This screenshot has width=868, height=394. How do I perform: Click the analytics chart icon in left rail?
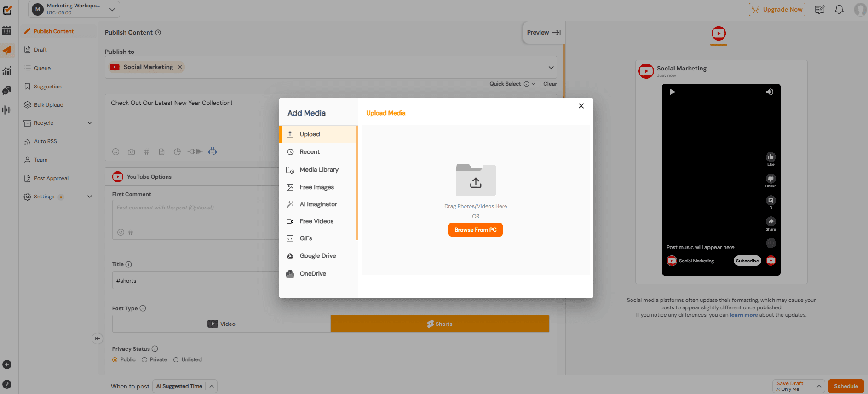click(x=7, y=71)
